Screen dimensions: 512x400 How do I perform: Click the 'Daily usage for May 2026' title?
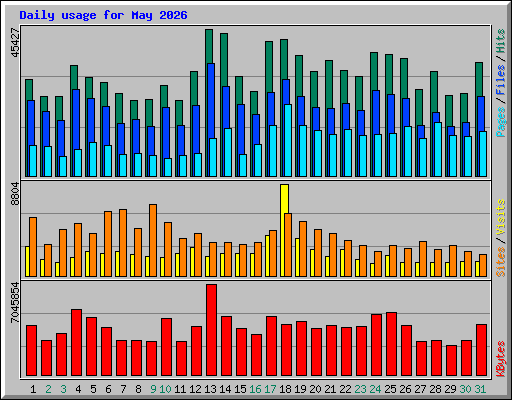pyautogui.click(x=103, y=15)
